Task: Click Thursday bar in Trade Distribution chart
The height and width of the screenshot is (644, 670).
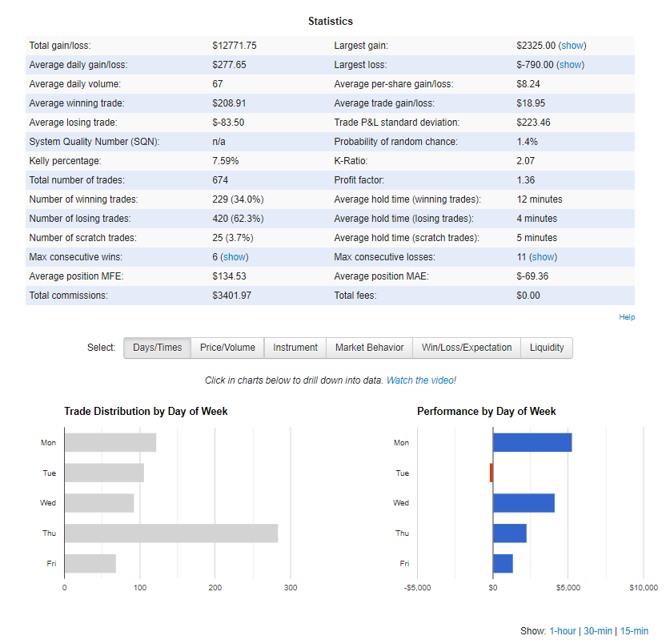Action: pyautogui.click(x=171, y=533)
